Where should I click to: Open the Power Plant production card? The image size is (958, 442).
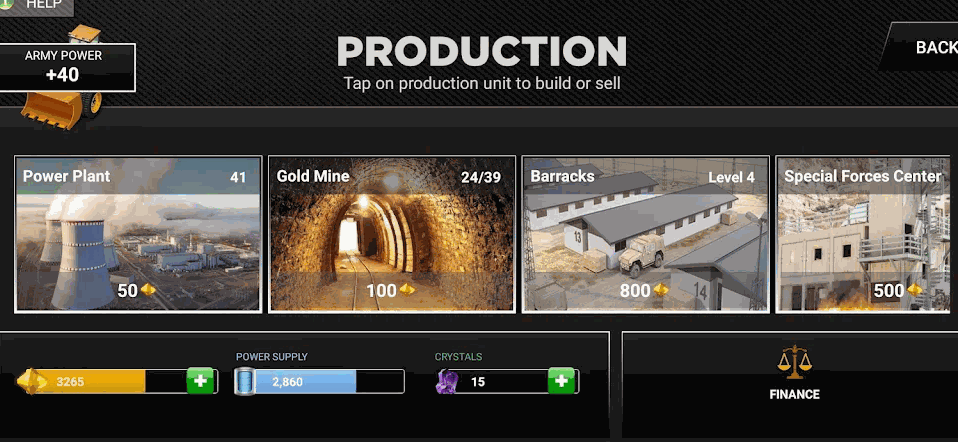point(138,234)
